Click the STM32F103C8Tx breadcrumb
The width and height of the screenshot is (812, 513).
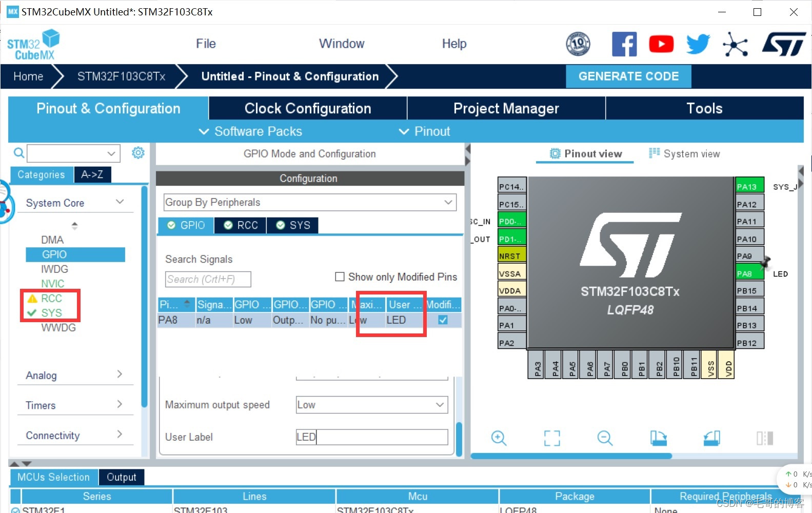pos(121,76)
